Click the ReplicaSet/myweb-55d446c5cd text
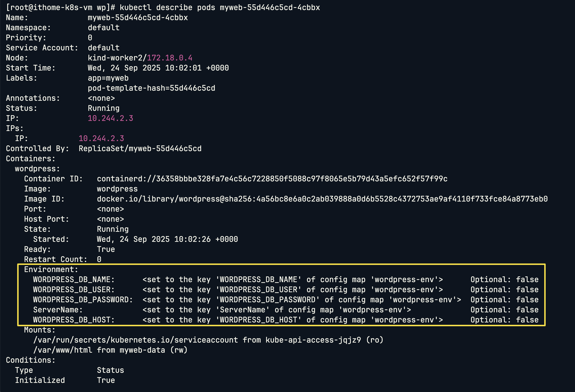The height and width of the screenshot is (392, 575). pos(140,148)
